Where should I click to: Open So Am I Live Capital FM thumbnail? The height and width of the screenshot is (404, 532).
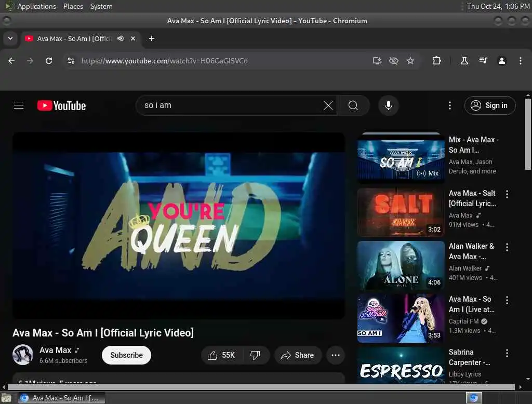pos(401,318)
